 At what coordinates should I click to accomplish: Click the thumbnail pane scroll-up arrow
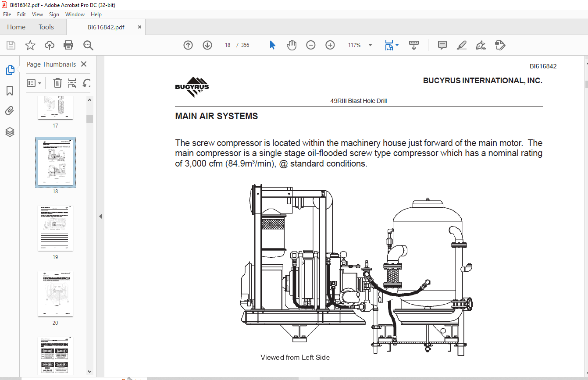coord(89,100)
